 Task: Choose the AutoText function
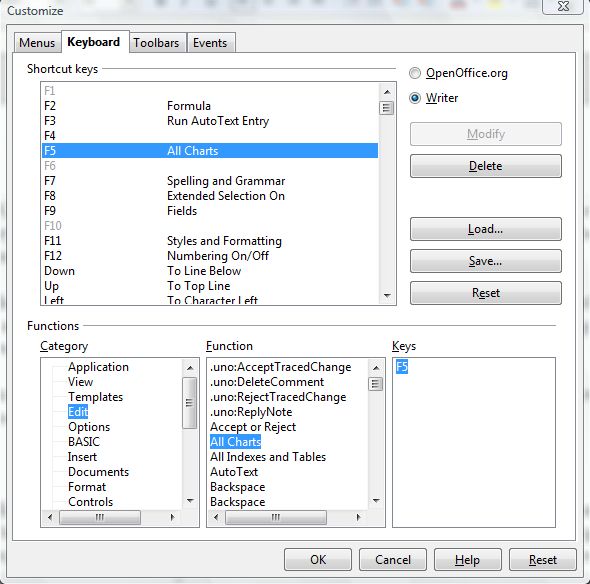point(234,472)
